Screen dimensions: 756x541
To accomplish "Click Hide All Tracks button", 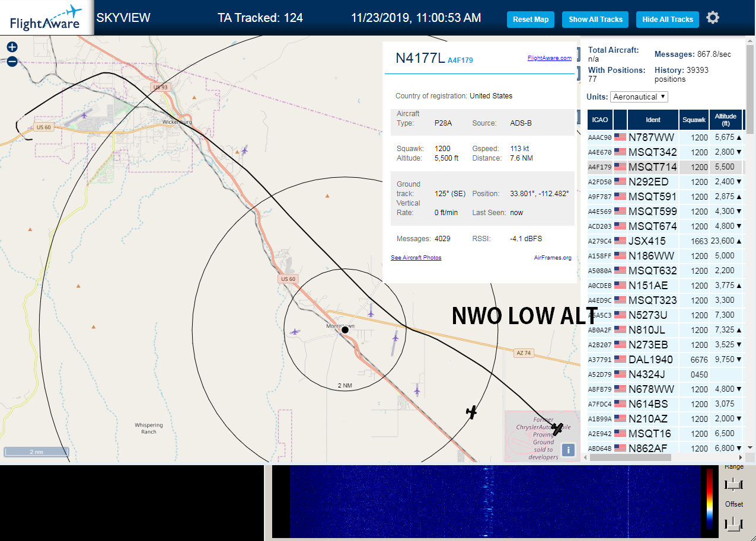I will 668,20.
